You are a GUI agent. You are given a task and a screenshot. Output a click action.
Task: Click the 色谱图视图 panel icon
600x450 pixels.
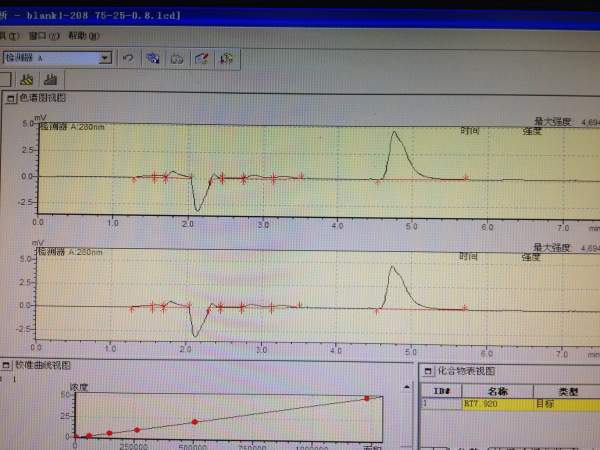(x=11, y=98)
